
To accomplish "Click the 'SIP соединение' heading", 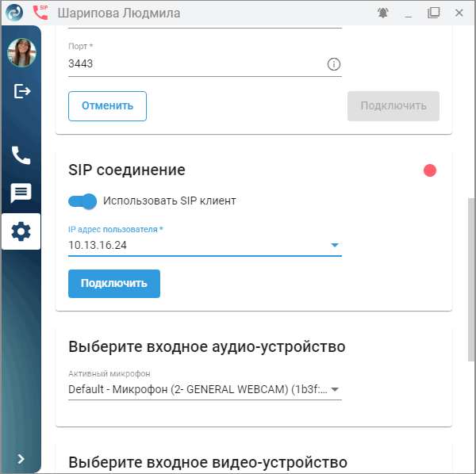I will click(x=127, y=170).
